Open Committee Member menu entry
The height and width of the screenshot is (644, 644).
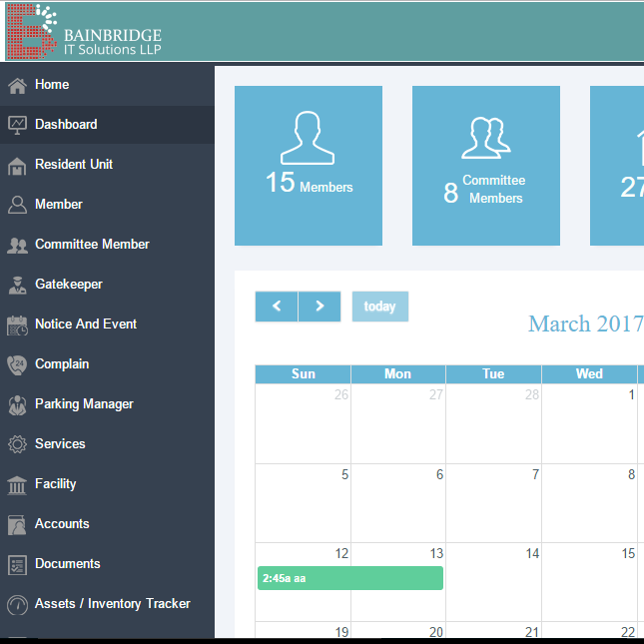tap(107, 244)
